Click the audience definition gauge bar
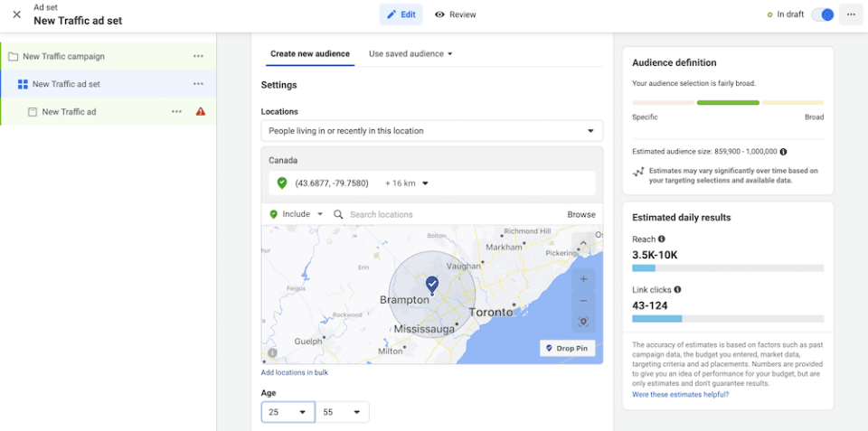Image resolution: width=868 pixels, height=431 pixels. click(728, 103)
